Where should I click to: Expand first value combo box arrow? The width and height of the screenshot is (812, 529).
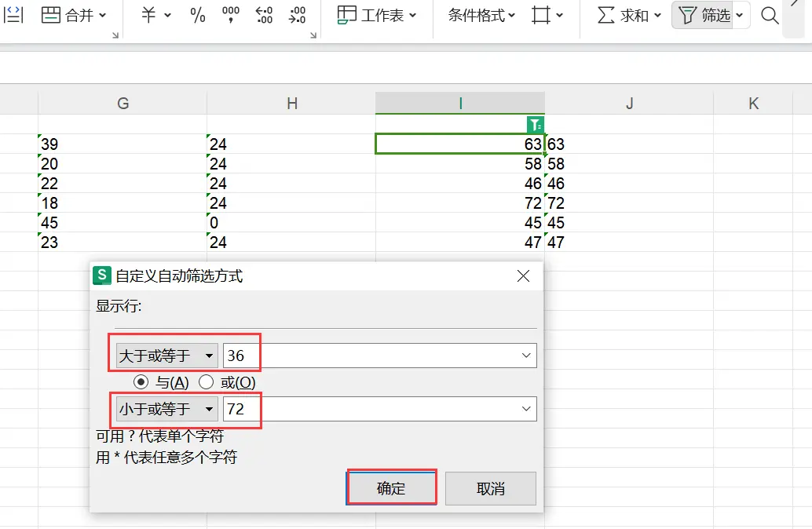(x=526, y=356)
